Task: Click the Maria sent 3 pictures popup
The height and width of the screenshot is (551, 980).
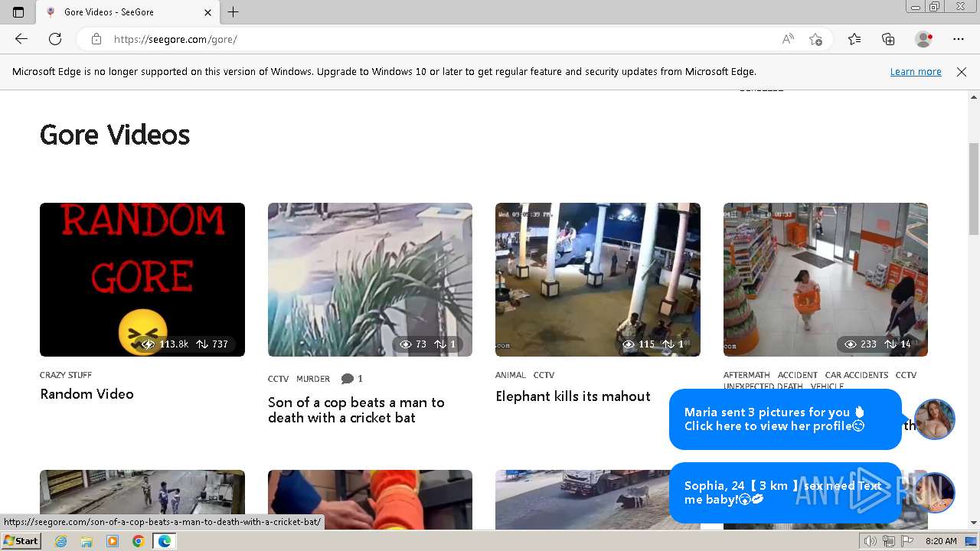Action: coord(786,419)
